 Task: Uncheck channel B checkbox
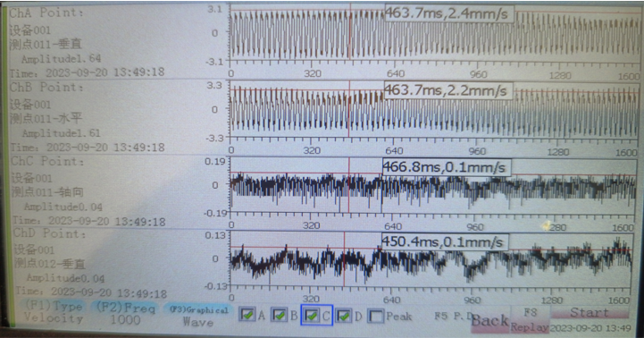pos(279,316)
